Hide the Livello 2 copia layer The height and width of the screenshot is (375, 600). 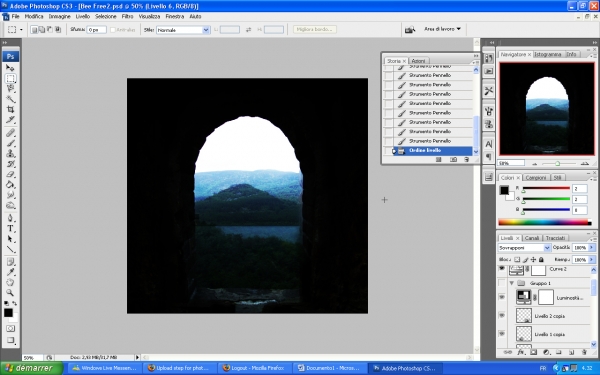[x=502, y=316]
